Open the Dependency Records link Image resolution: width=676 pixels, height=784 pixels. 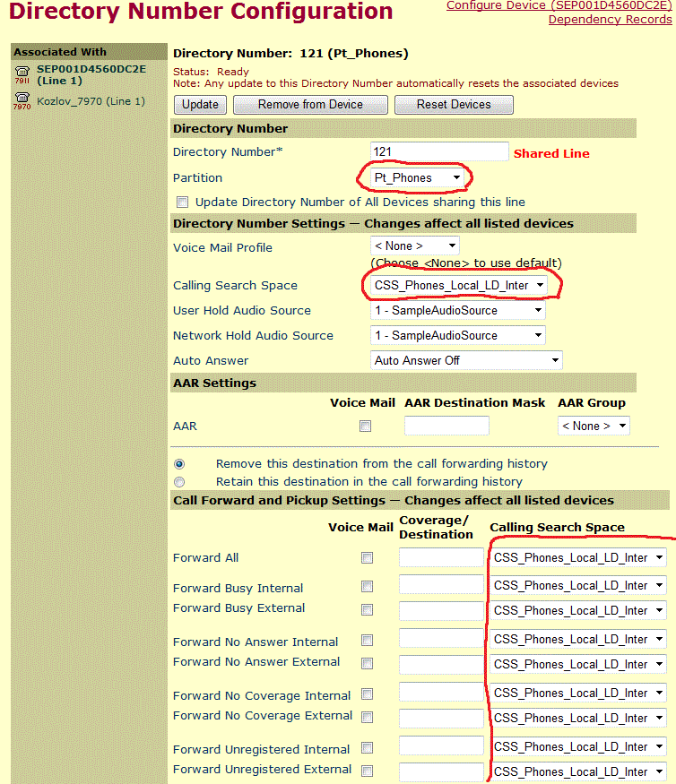pyautogui.click(x=610, y=19)
